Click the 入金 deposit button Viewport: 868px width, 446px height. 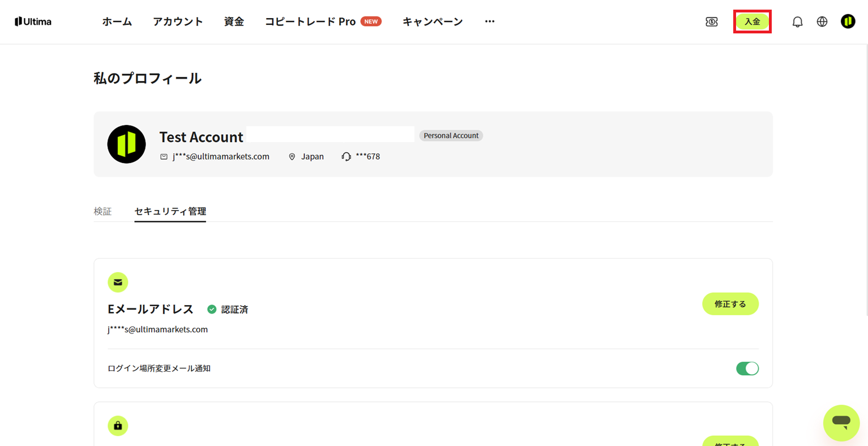pos(752,22)
